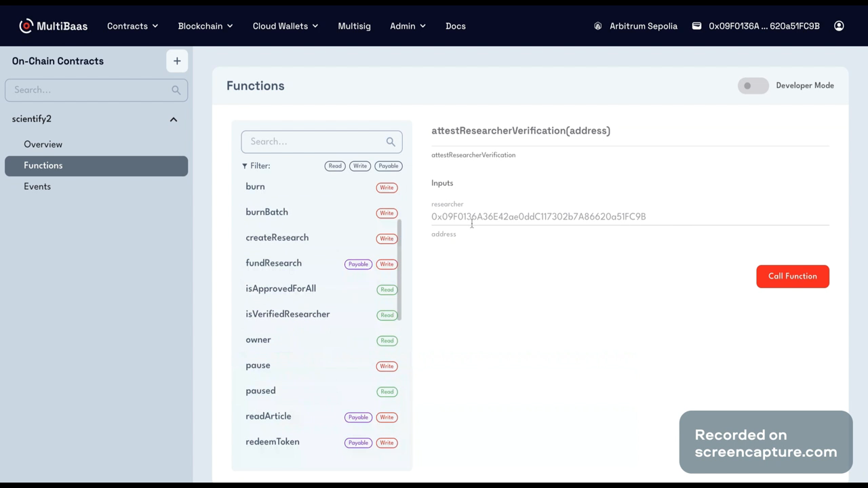Screen dimensions: 868x488
Task: Click the wallet icon beside address
Action: pyautogui.click(x=696, y=26)
